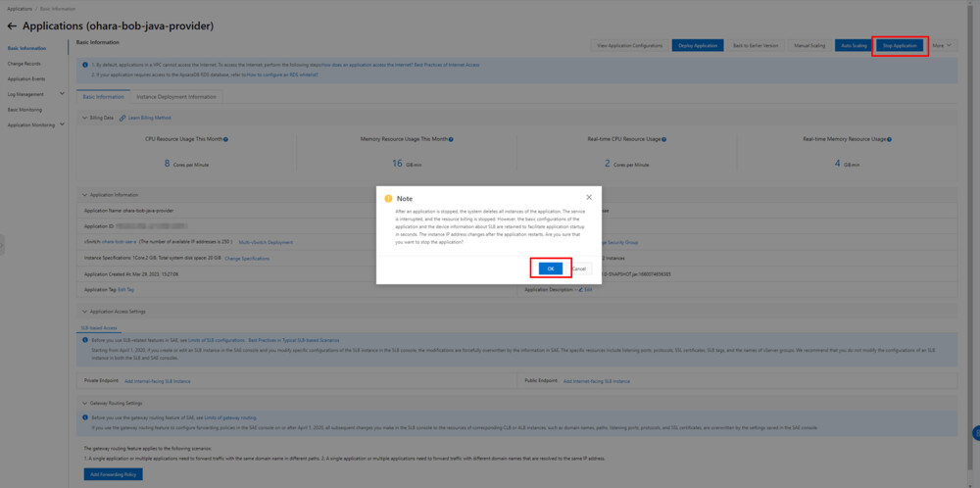Image resolution: width=980 pixels, height=488 pixels.
Task: Expand the sidebar handle on the left edge
Action: [2, 244]
